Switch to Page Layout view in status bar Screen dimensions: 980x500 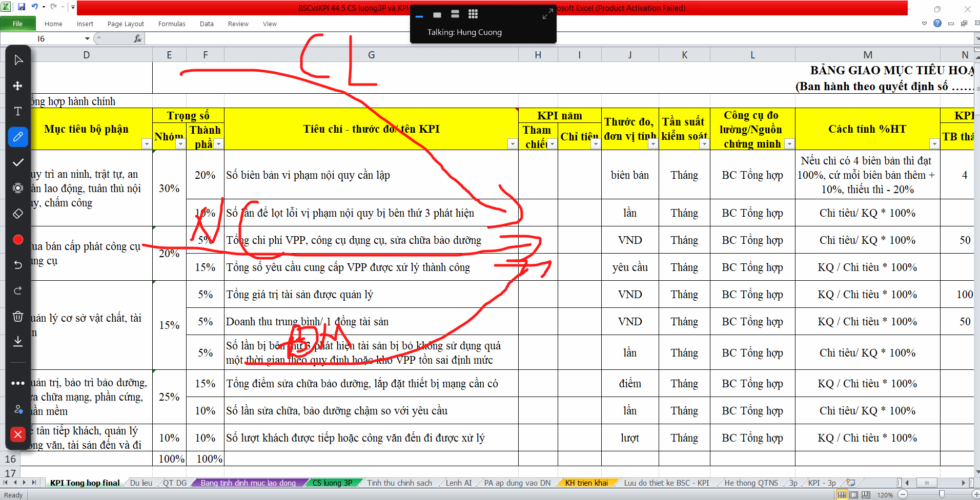tap(853, 495)
